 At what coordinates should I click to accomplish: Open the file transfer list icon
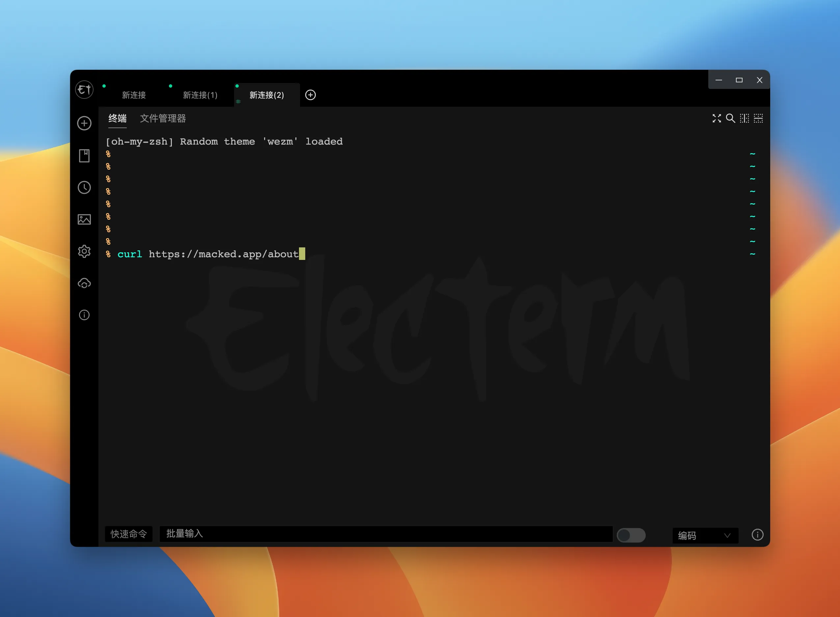84,220
